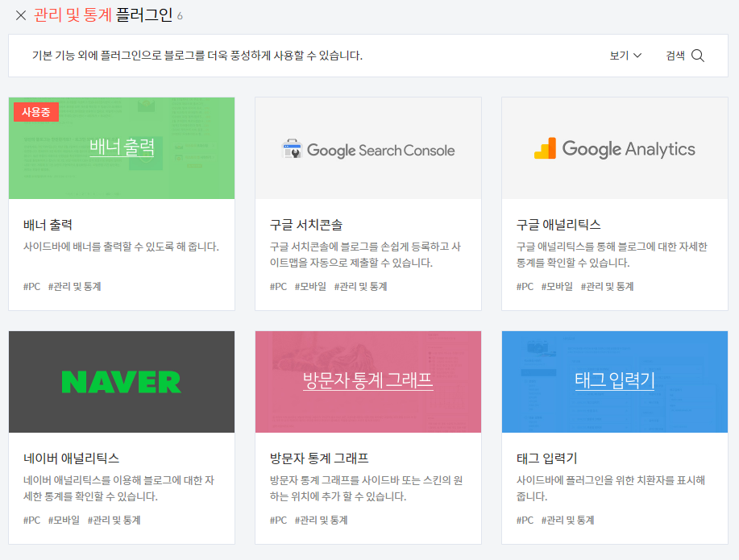Select the 배너 출력 card title

coord(48,225)
